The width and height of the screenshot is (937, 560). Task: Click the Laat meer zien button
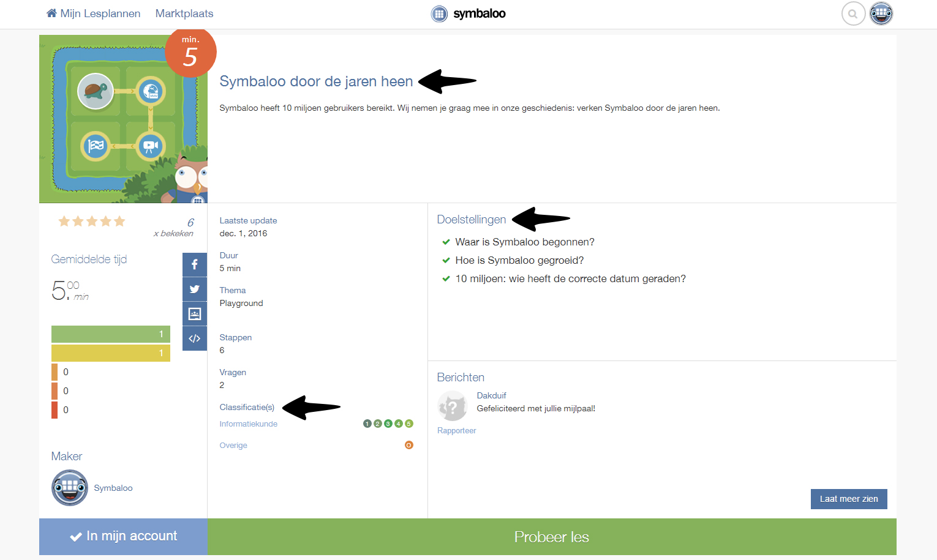(x=849, y=499)
